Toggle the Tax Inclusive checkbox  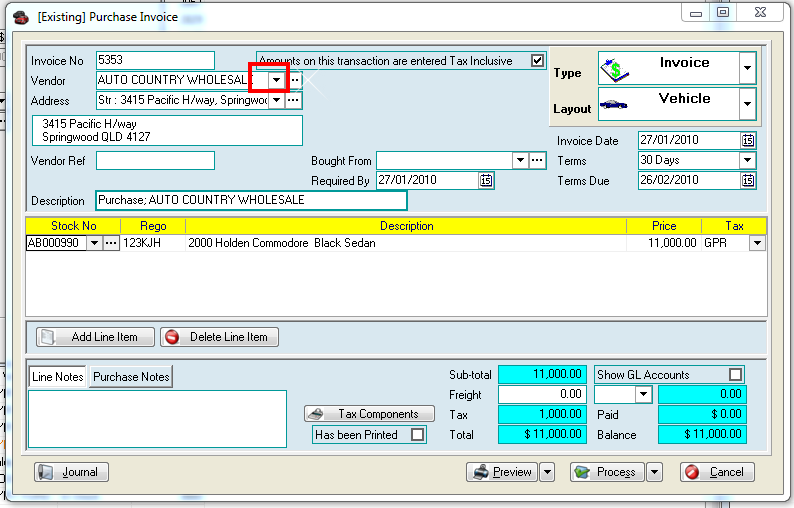(x=537, y=61)
